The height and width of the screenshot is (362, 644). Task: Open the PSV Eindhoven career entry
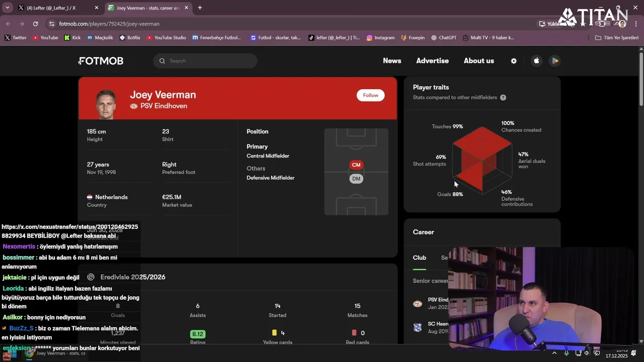(431, 303)
